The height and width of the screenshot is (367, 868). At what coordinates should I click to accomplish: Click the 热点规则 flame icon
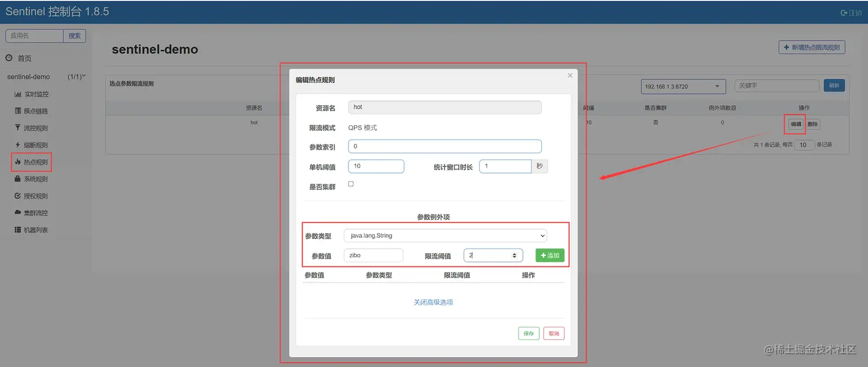[x=18, y=162]
